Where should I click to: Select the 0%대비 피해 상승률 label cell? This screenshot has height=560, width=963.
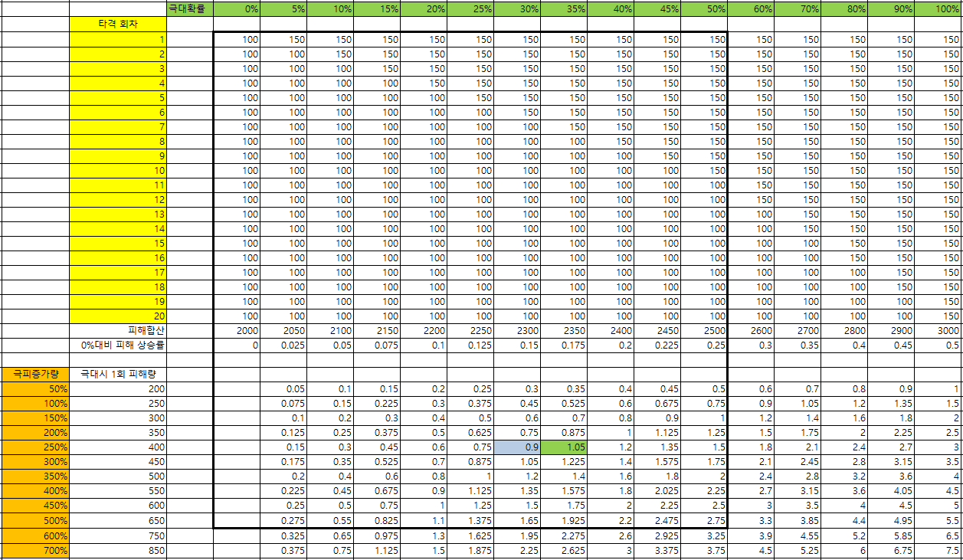click(x=118, y=345)
